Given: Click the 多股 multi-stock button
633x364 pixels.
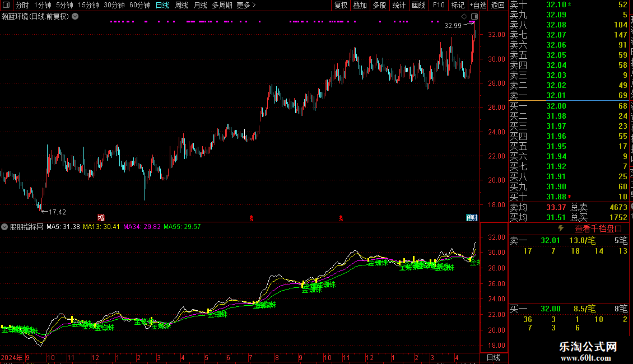Looking at the screenshot, I should pos(379,5).
